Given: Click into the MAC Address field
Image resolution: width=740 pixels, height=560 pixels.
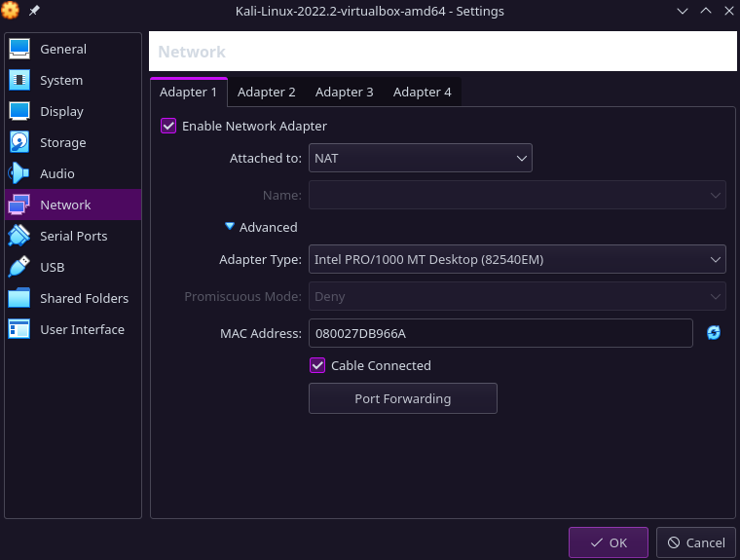Looking at the screenshot, I should (x=500, y=333).
